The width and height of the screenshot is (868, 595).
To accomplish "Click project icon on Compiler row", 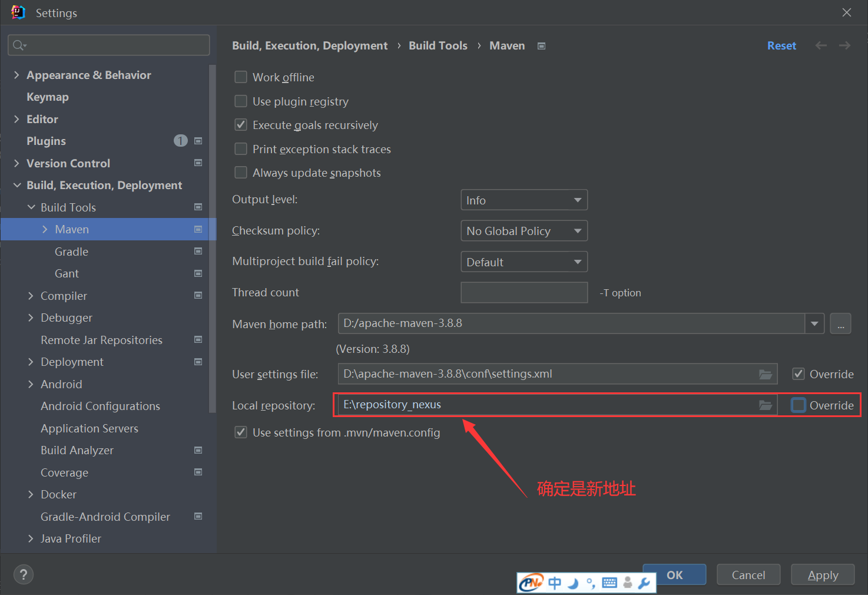I will (x=198, y=295).
